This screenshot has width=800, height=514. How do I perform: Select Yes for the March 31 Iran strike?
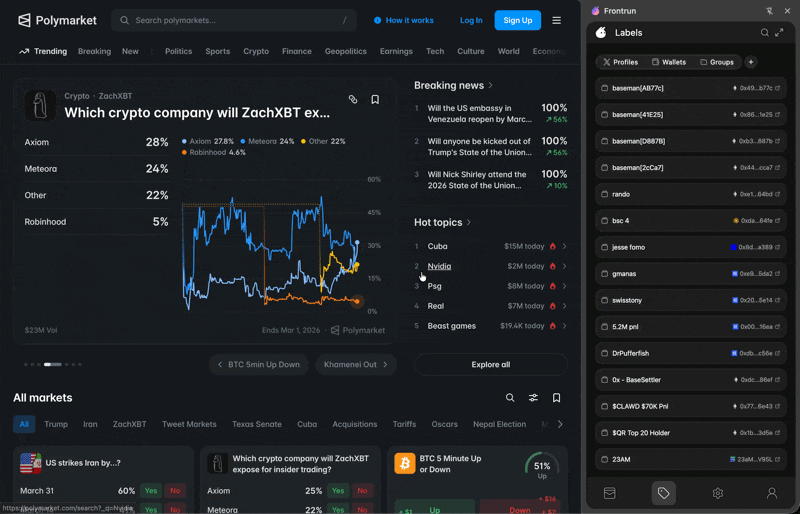coord(151,491)
